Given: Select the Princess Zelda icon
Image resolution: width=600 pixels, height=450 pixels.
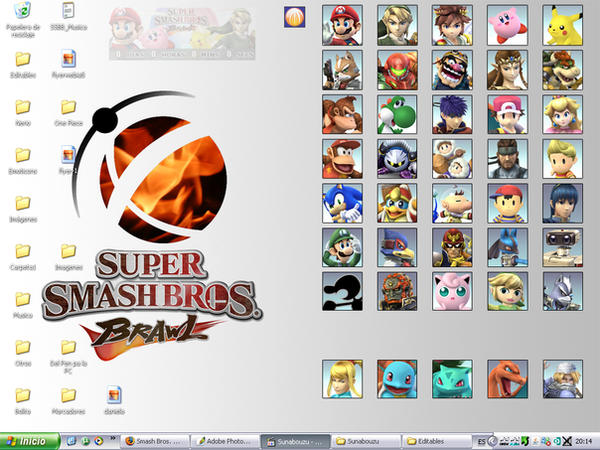Looking at the screenshot, I should (507, 70).
